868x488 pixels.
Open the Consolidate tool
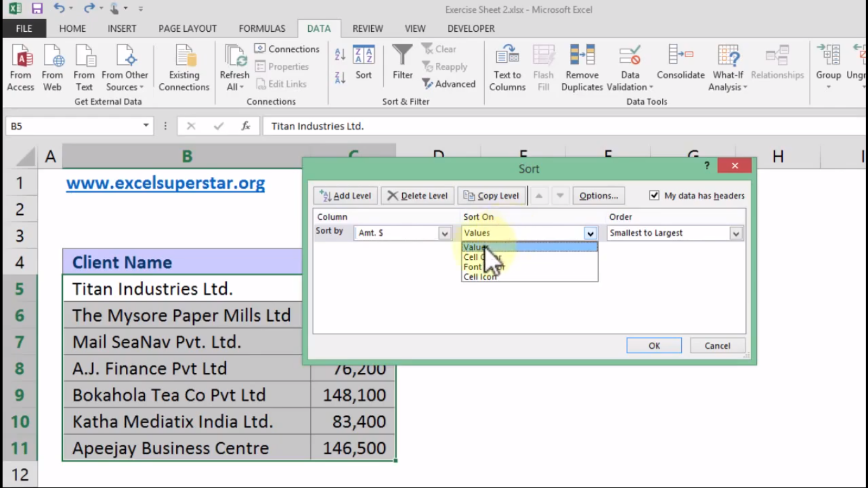(x=681, y=62)
